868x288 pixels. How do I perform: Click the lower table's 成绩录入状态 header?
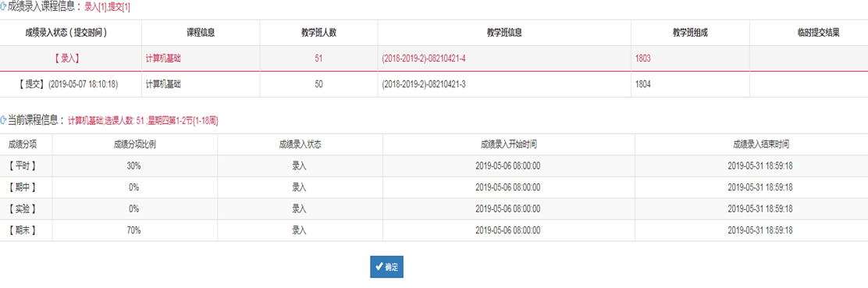[300, 145]
